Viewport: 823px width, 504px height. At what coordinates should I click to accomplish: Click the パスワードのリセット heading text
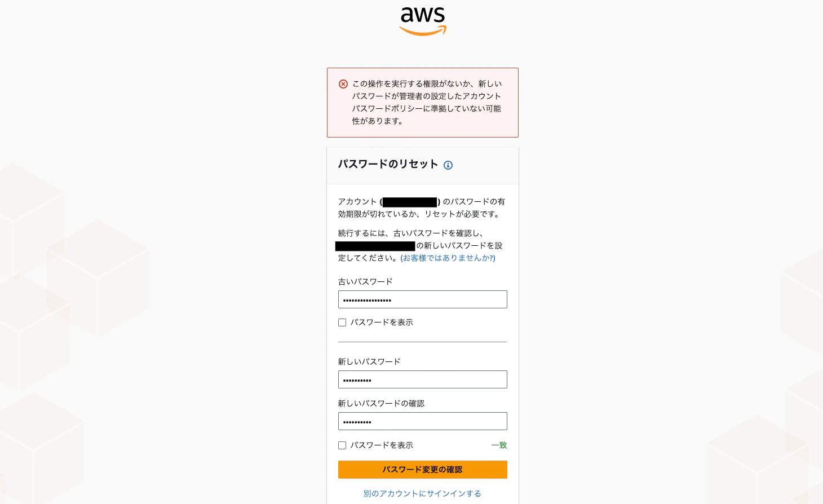(388, 164)
